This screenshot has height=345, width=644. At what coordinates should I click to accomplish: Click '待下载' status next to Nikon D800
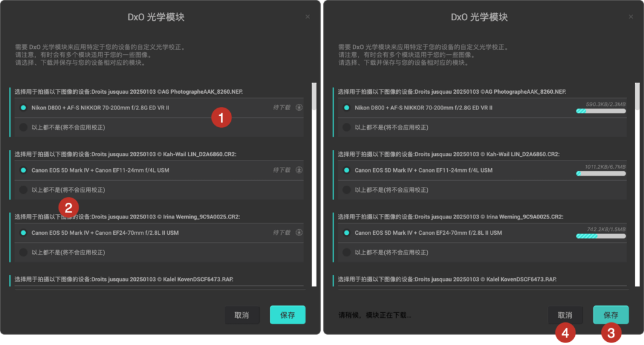point(282,108)
